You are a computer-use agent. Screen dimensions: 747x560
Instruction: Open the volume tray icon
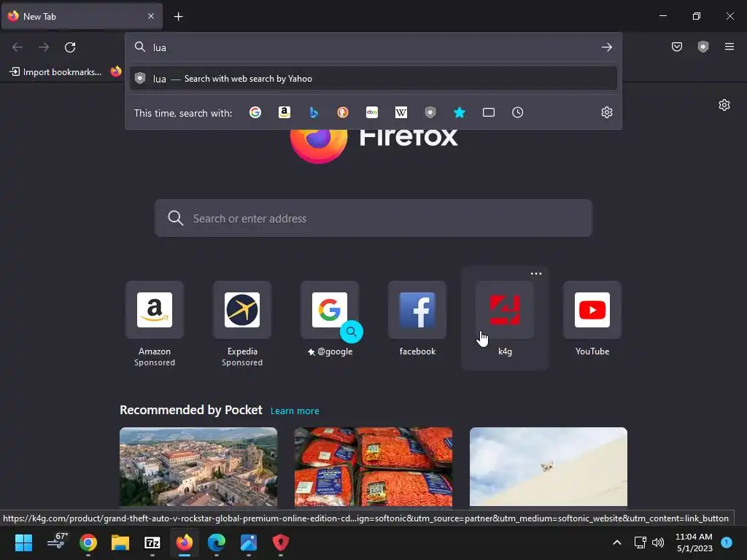coord(658,542)
